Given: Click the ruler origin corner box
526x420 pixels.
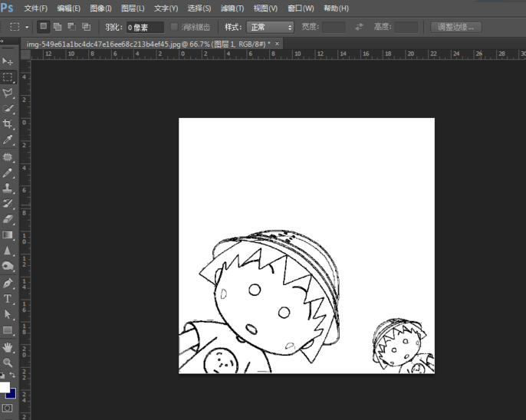Looking at the screenshot, I should pyautogui.click(x=25, y=54).
